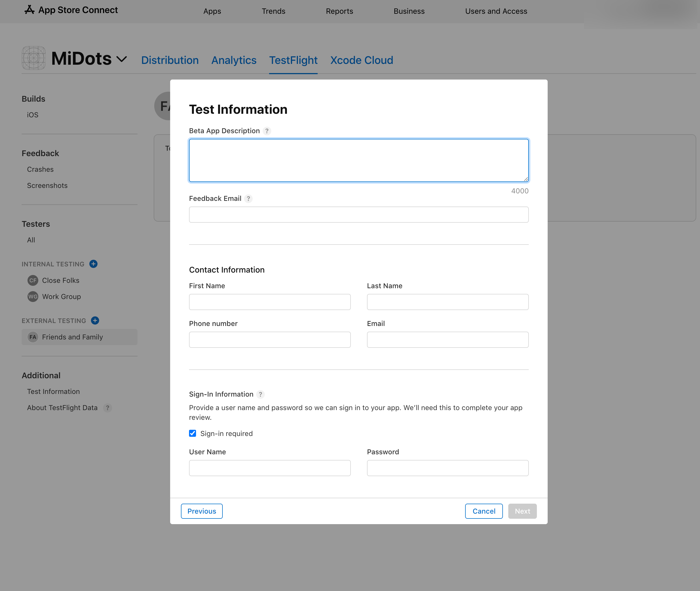Focus the Beta App Description text area
The image size is (700, 591).
coord(359,160)
